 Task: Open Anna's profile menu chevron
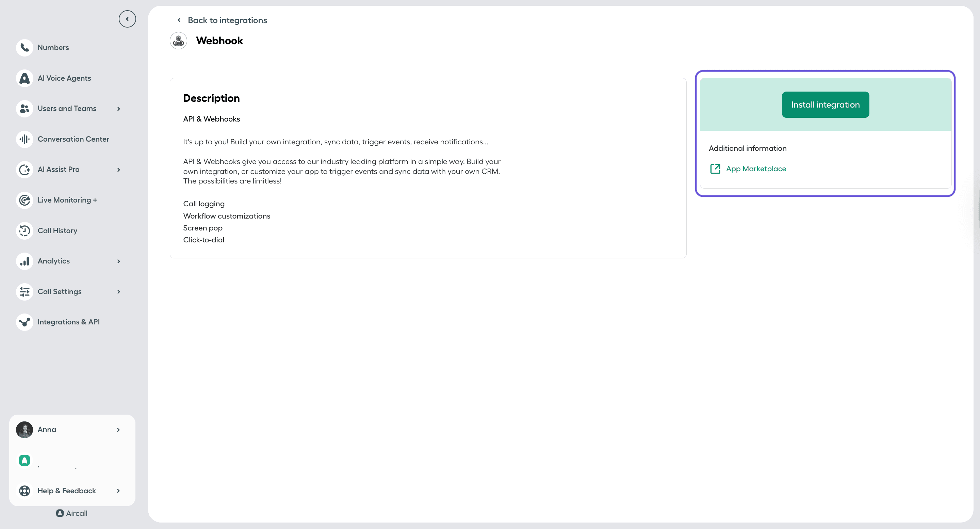point(118,429)
